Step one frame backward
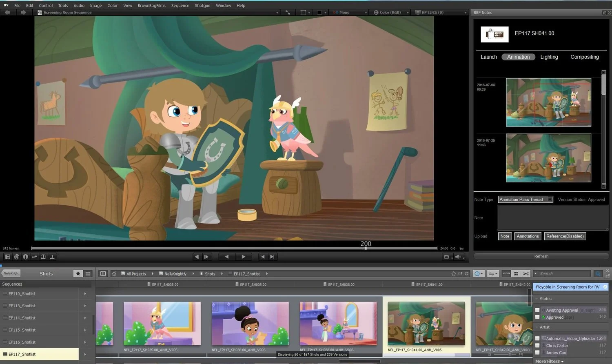This screenshot has height=364, width=612. point(197,257)
